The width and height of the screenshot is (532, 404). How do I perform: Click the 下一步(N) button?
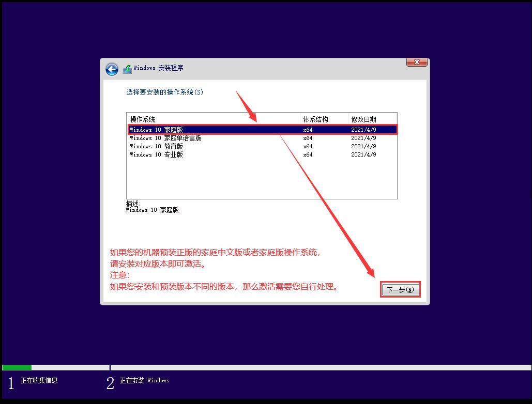click(401, 289)
